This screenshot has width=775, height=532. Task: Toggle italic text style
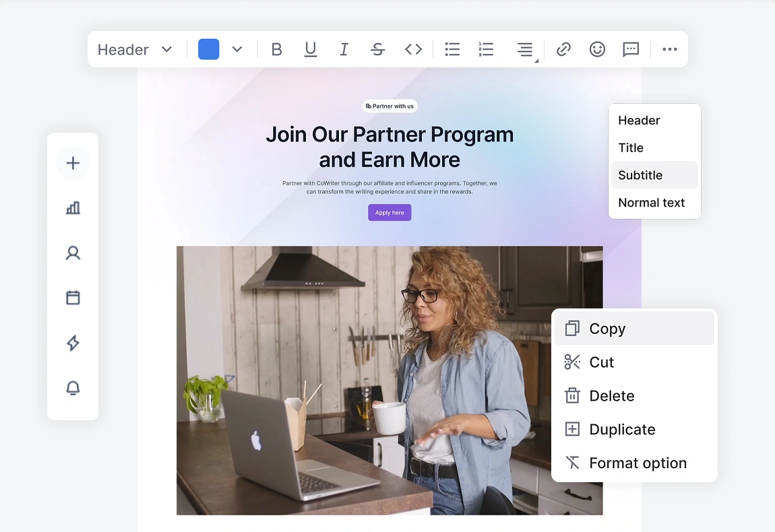pos(344,49)
